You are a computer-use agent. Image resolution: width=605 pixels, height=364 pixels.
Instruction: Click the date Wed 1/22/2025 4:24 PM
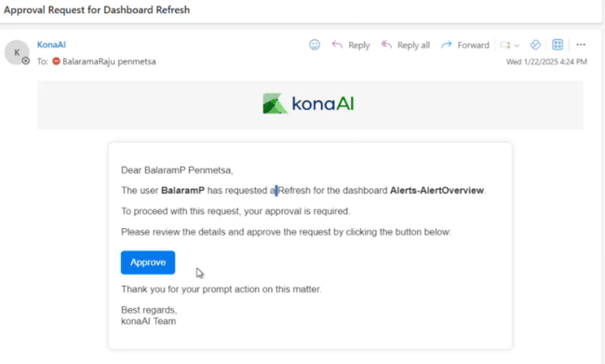546,61
